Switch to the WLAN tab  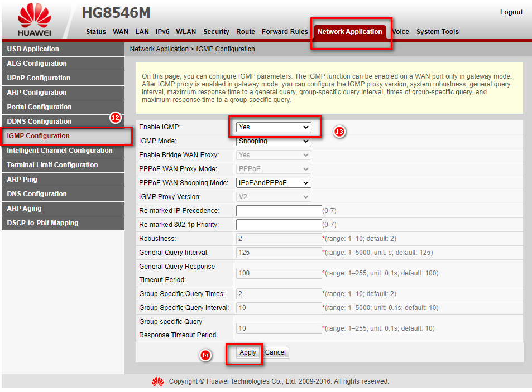tap(186, 32)
